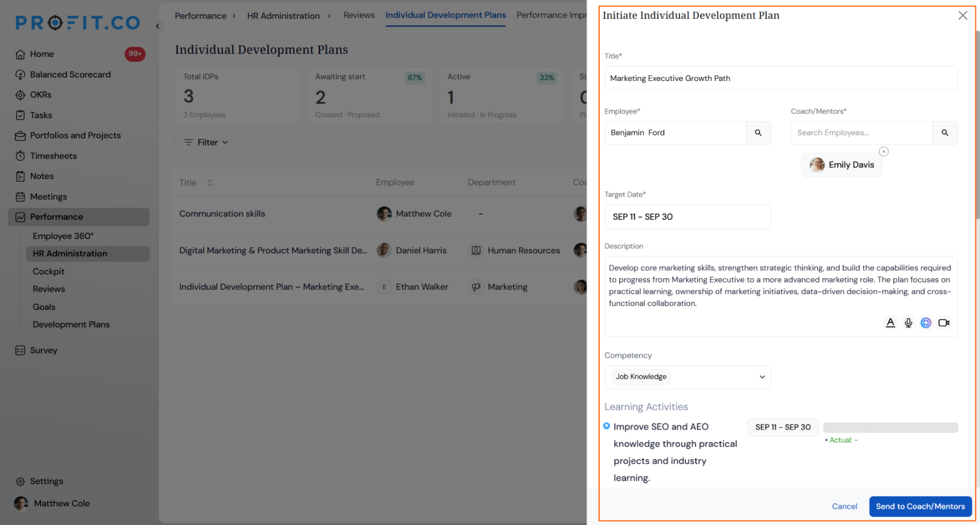Open text formatting in the Description box
The image size is (980, 525).
point(890,323)
